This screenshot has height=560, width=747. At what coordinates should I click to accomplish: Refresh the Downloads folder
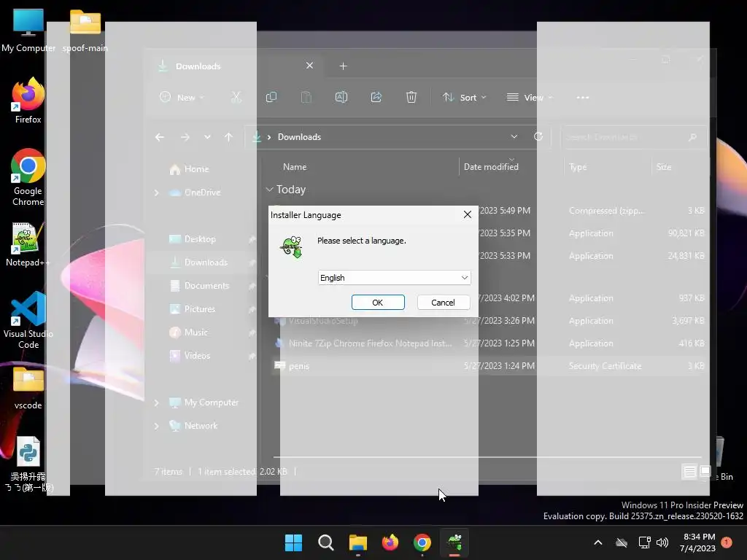click(538, 136)
